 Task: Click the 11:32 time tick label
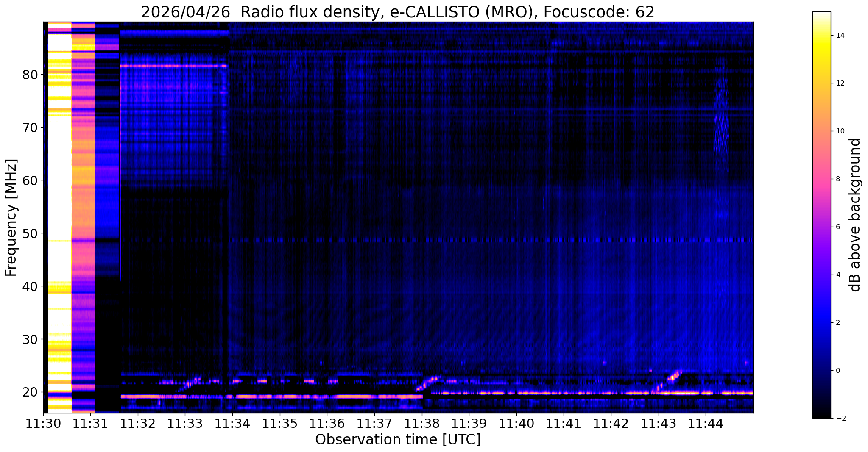138,423
